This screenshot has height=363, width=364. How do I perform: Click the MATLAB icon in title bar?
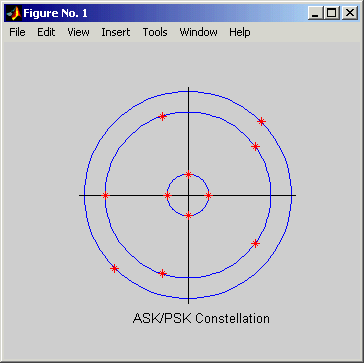tap(14, 13)
